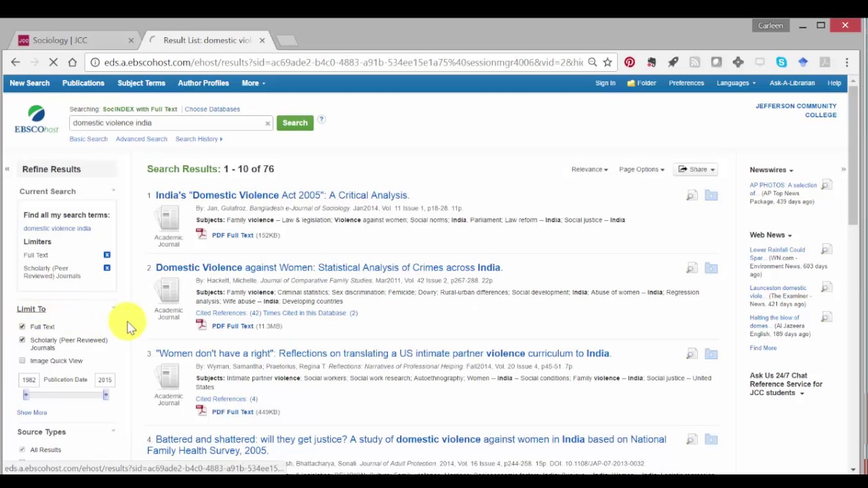Image resolution: width=868 pixels, height=488 pixels.
Task: Preview result 4 with magnifier icon
Action: click(692, 440)
